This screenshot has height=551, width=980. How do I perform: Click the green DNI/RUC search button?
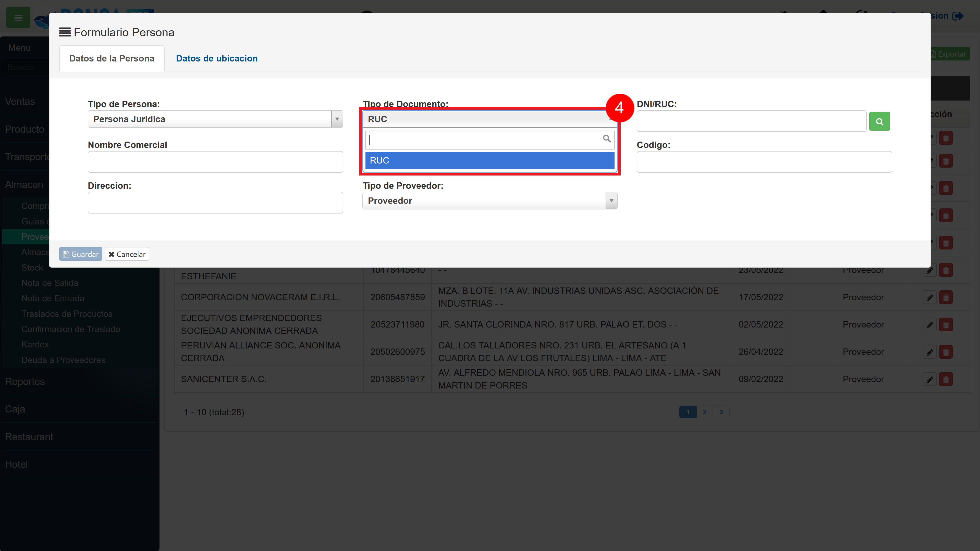click(x=879, y=121)
